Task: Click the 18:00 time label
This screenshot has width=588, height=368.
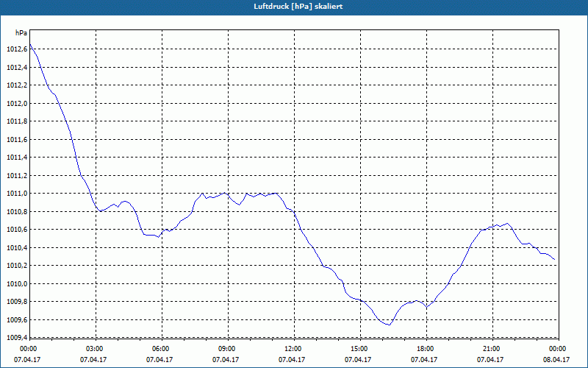Action: (x=425, y=349)
